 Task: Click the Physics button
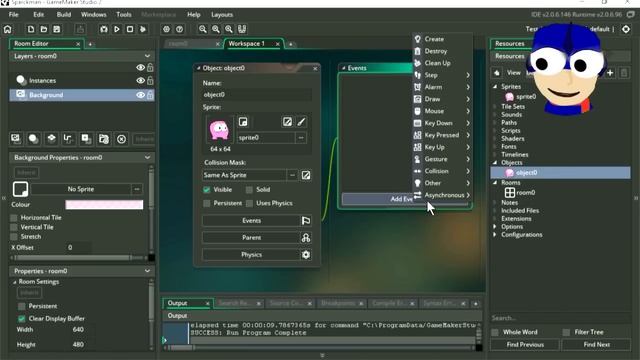(251, 255)
